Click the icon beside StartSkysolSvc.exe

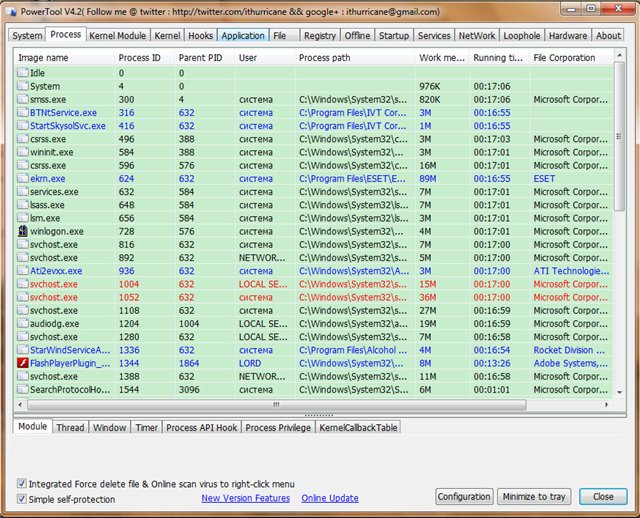pos(23,126)
